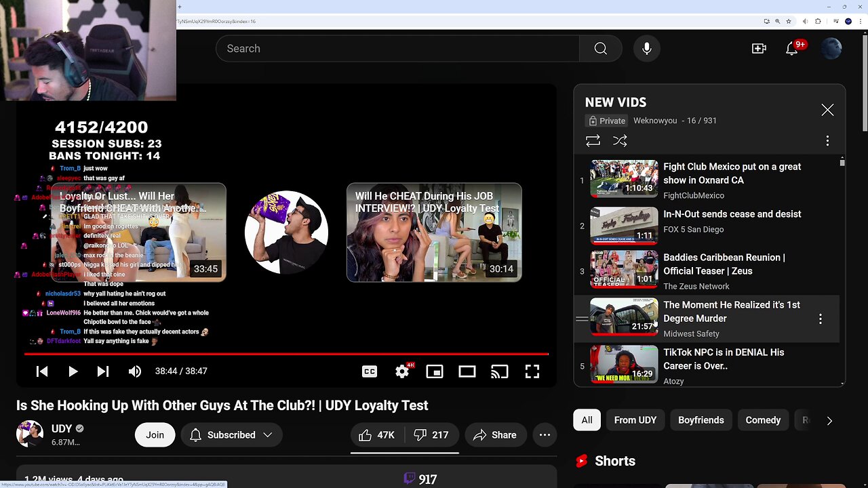Open the account avatar menu
The height and width of the screenshot is (488, 868).
[x=831, y=49]
